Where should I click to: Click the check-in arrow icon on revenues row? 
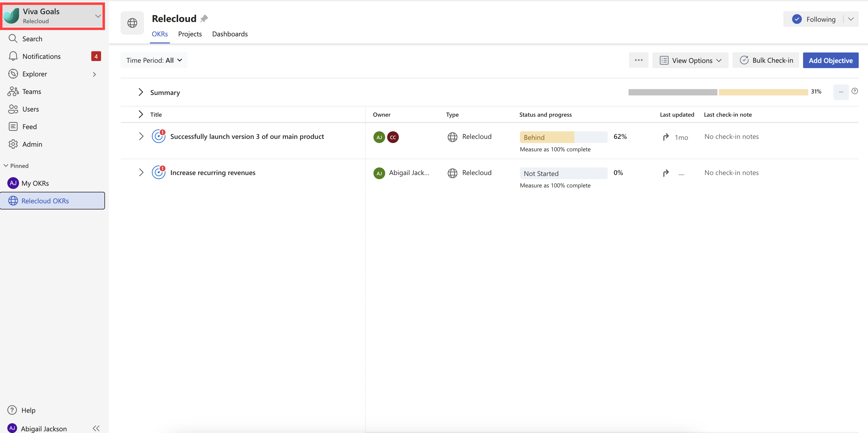665,173
